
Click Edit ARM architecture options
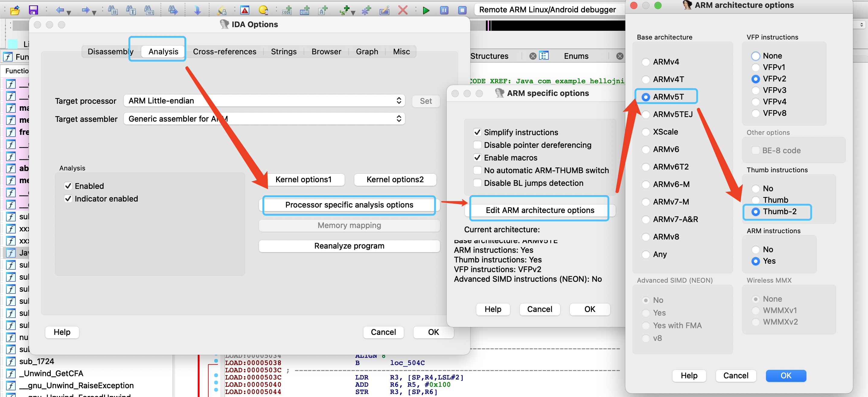click(x=540, y=210)
